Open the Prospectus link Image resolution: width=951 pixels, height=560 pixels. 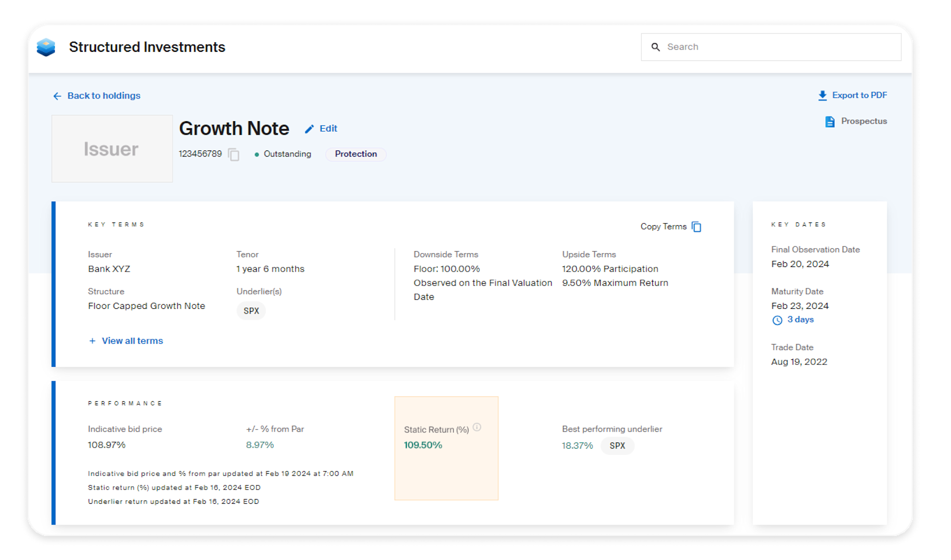click(863, 121)
